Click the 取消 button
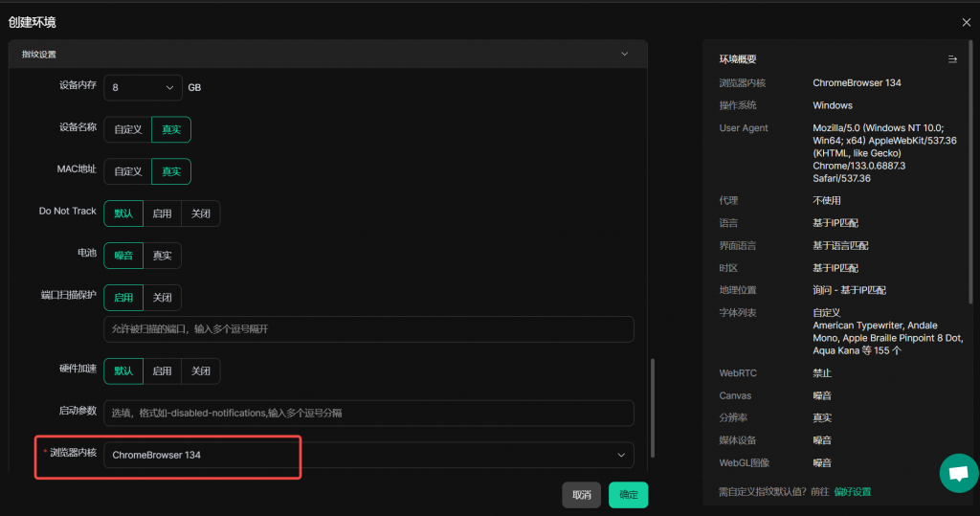 click(581, 495)
